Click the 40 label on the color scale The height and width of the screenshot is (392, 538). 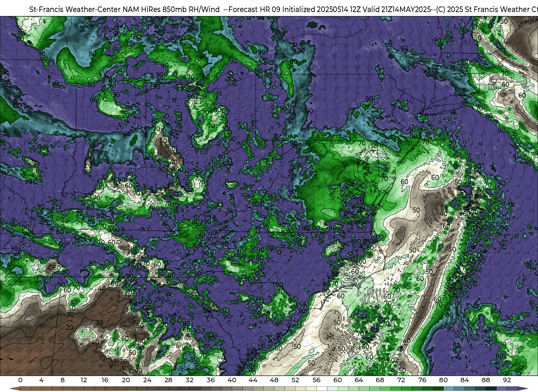pyautogui.click(x=232, y=380)
